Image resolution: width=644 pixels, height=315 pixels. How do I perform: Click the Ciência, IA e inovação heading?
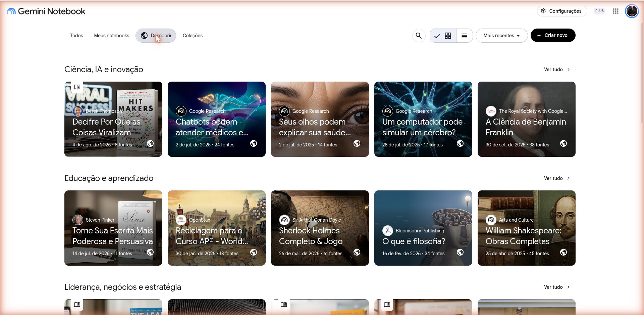coord(104,70)
